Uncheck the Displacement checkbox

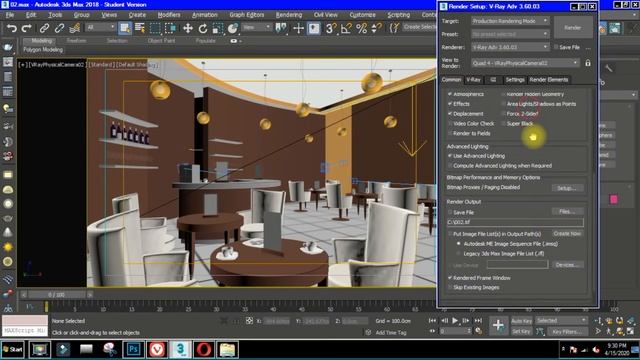pos(450,113)
